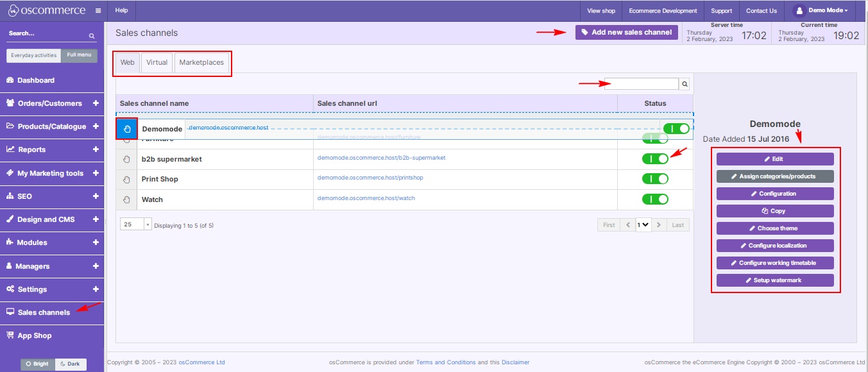Focus the sales channel search box
Image resolution: width=868 pixels, height=372 pixels.
pyautogui.click(x=642, y=84)
